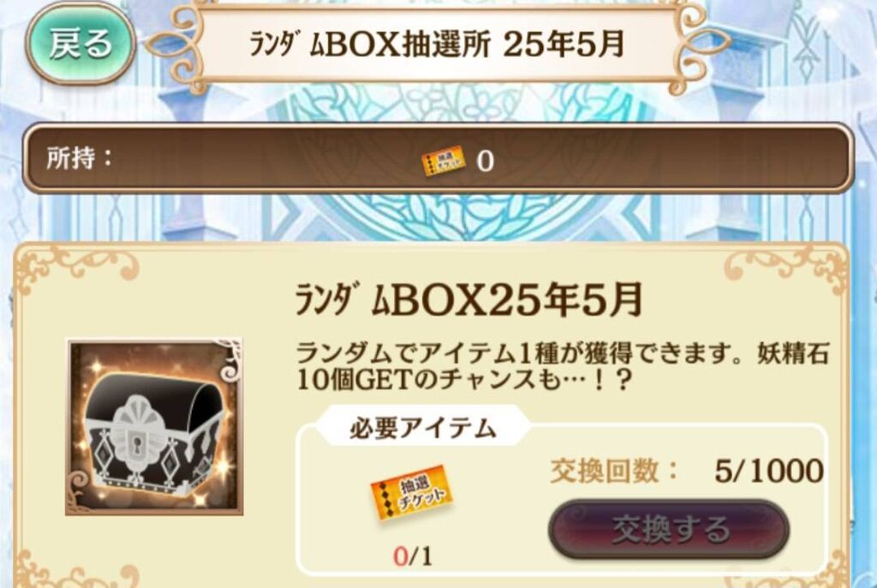
Task: Click the item description mentioning 妖精石10個GET
Action: (562, 367)
